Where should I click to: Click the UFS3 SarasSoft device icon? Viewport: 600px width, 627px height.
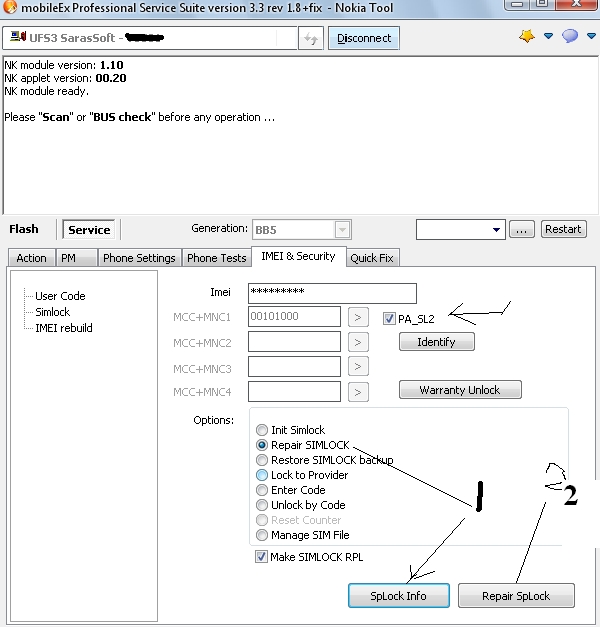coord(18,37)
